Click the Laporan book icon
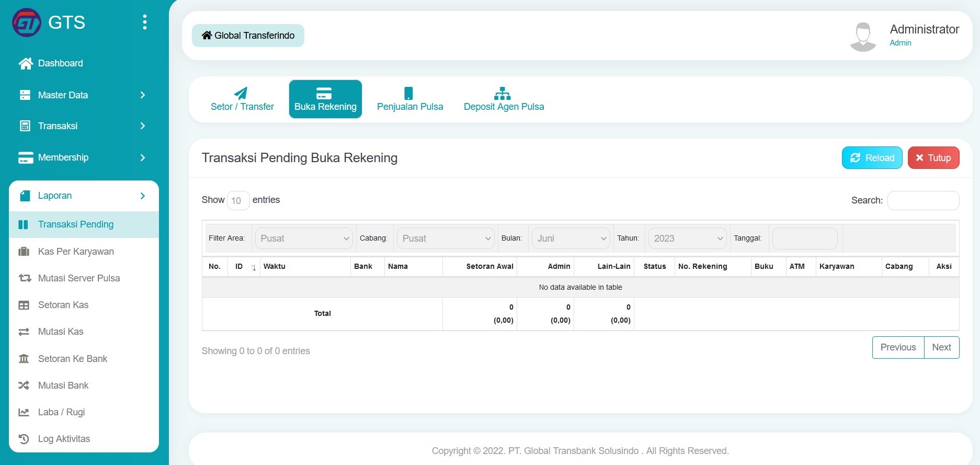Viewport: 980px width, 465px height. point(25,196)
